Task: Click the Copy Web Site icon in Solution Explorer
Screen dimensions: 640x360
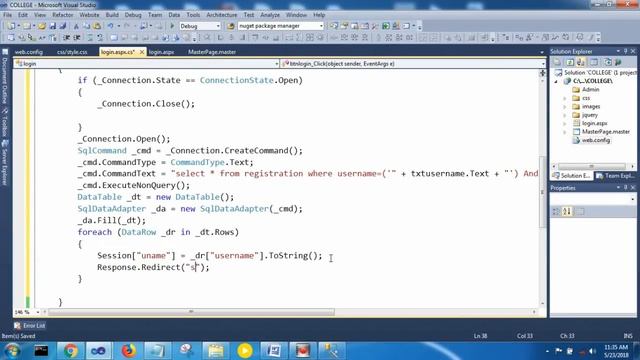Action: (x=607, y=62)
